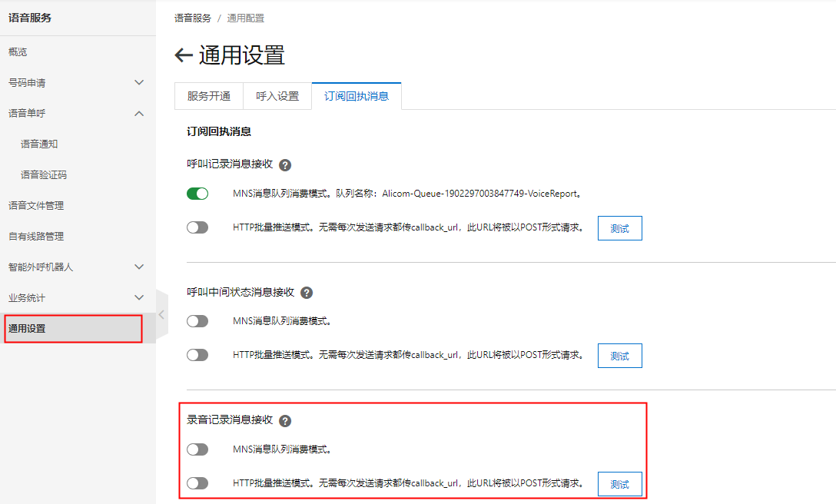836x504 pixels.
Task: Click the 语音单呼 menu label
Action: (x=27, y=114)
